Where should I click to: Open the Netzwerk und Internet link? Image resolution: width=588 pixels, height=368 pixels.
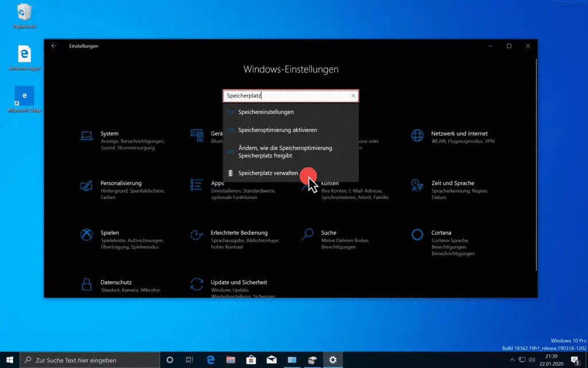[459, 133]
